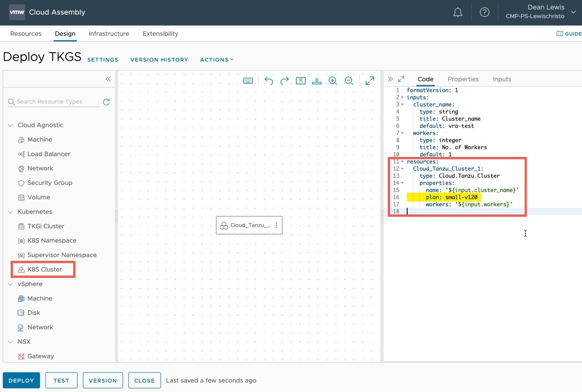582x392 pixels.
Task: Collapse the Kubernetes category
Action: 10,212
